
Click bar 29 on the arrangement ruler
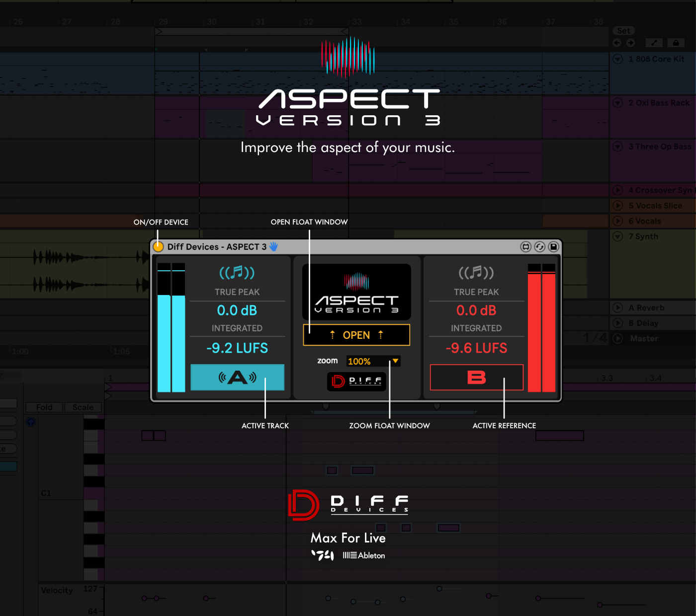pyautogui.click(x=163, y=22)
